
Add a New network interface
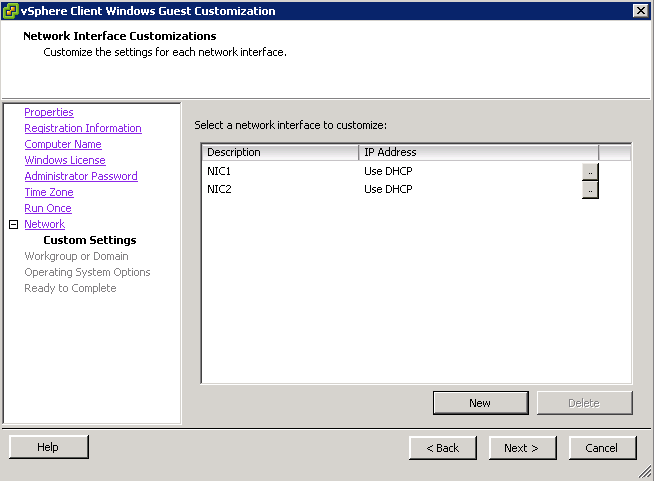tap(480, 403)
